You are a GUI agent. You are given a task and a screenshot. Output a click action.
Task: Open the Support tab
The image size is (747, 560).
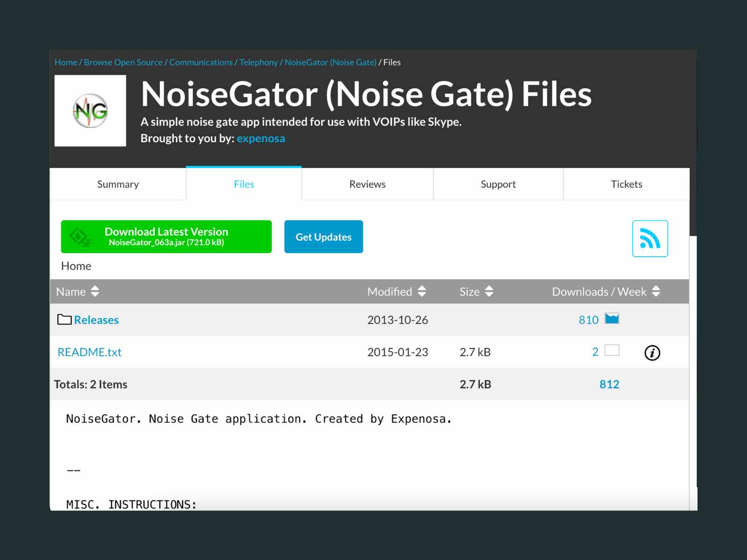pyautogui.click(x=498, y=184)
